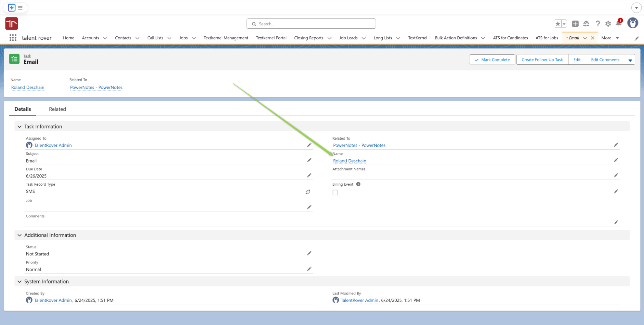644x325 pixels.
Task: Click the global actions plus icon
Action: [x=575, y=24]
